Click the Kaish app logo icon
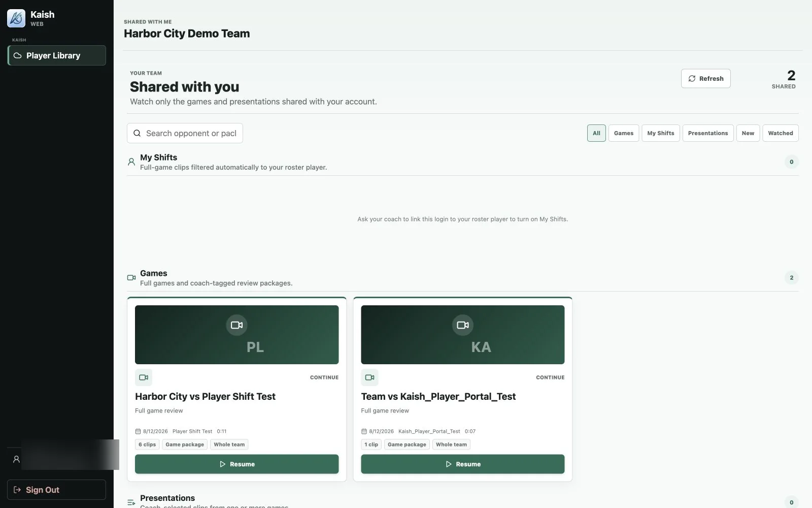This screenshot has width=812, height=508. 16,18
